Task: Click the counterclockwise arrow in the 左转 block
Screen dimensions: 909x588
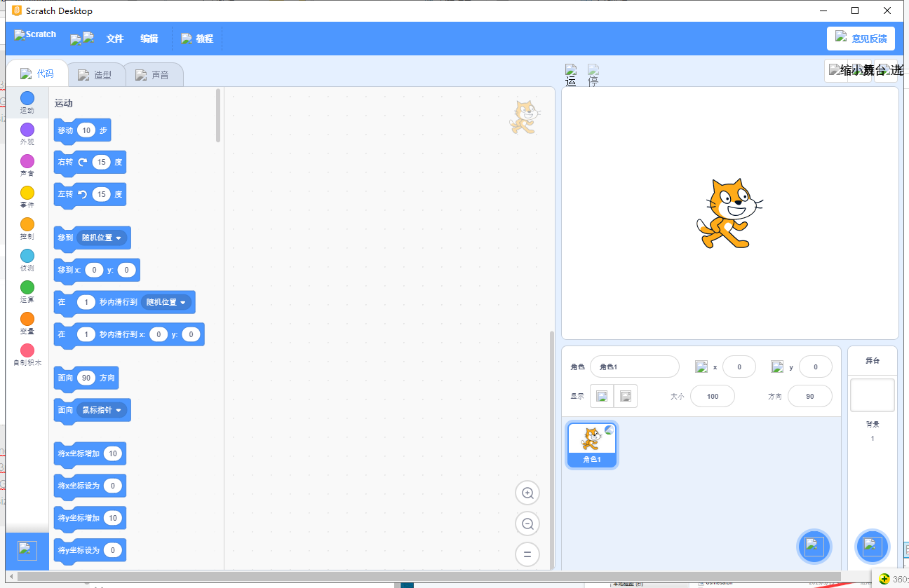Action: [82, 194]
